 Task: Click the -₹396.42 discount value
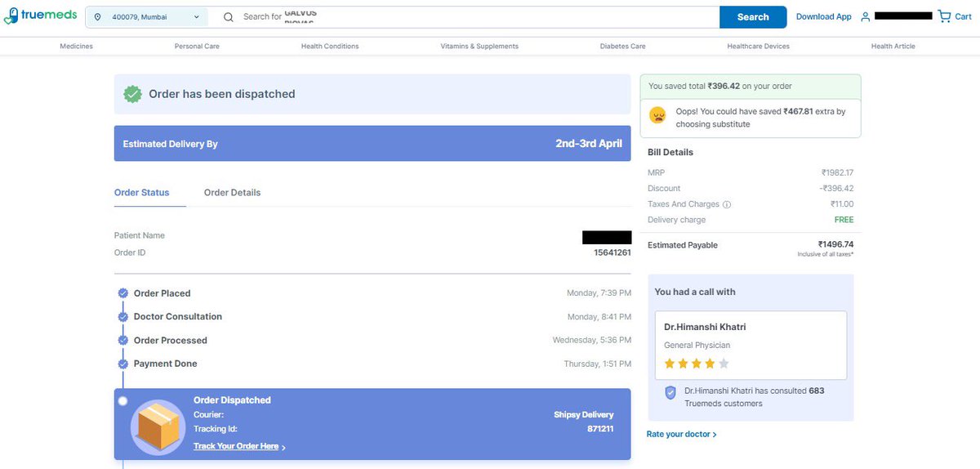tap(836, 188)
